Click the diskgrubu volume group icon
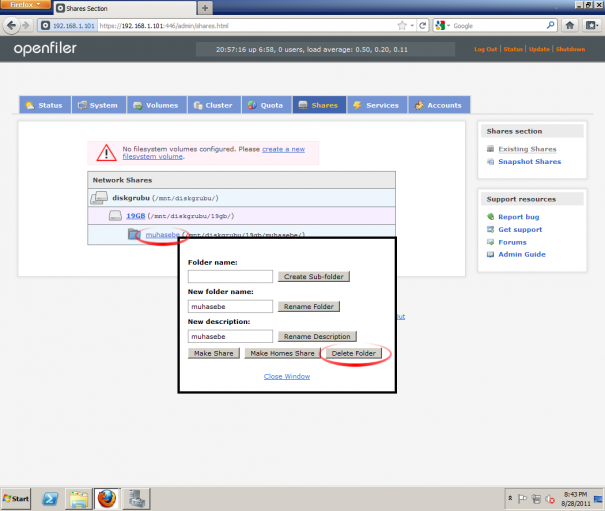The width and height of the screenshot is (605, 511). [x=99, y=198]
